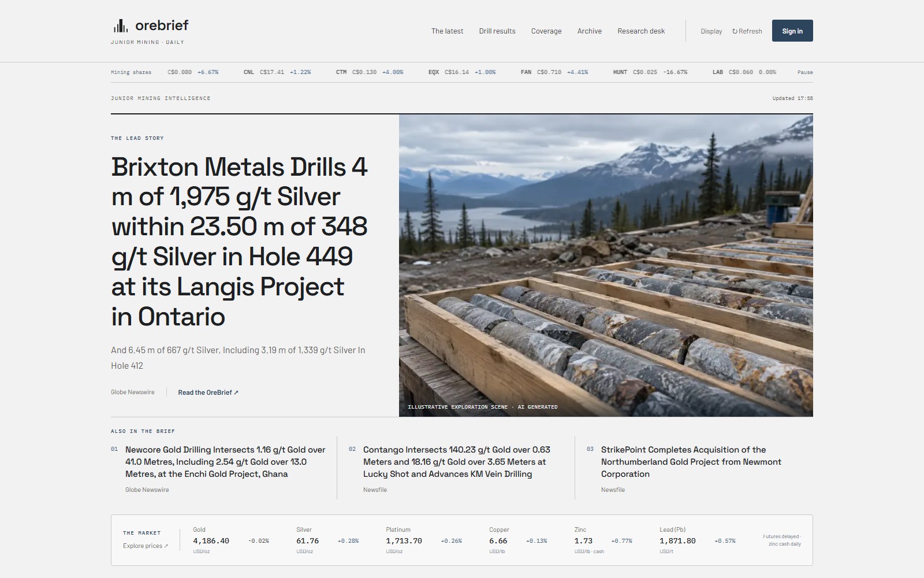Image resolution: width=924 pixels, height=578 pixels.
Task: Open the Brixton Metals lead story headline
Action: 240,242
